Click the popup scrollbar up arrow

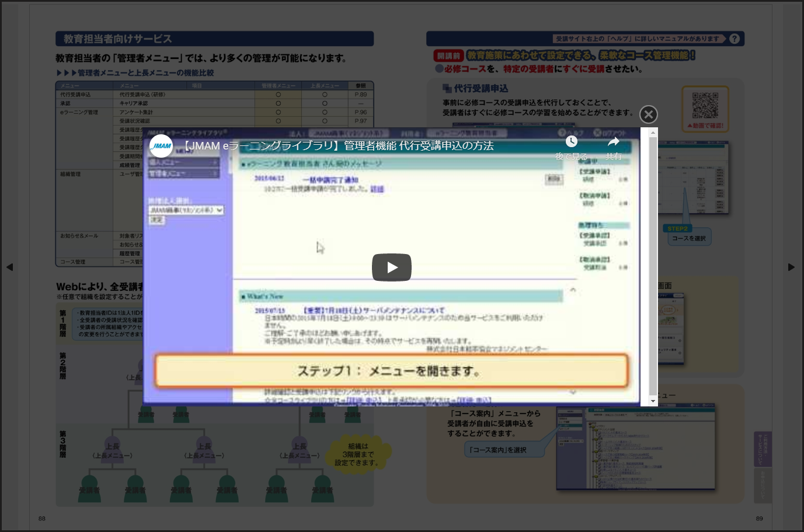coord(653,133)
